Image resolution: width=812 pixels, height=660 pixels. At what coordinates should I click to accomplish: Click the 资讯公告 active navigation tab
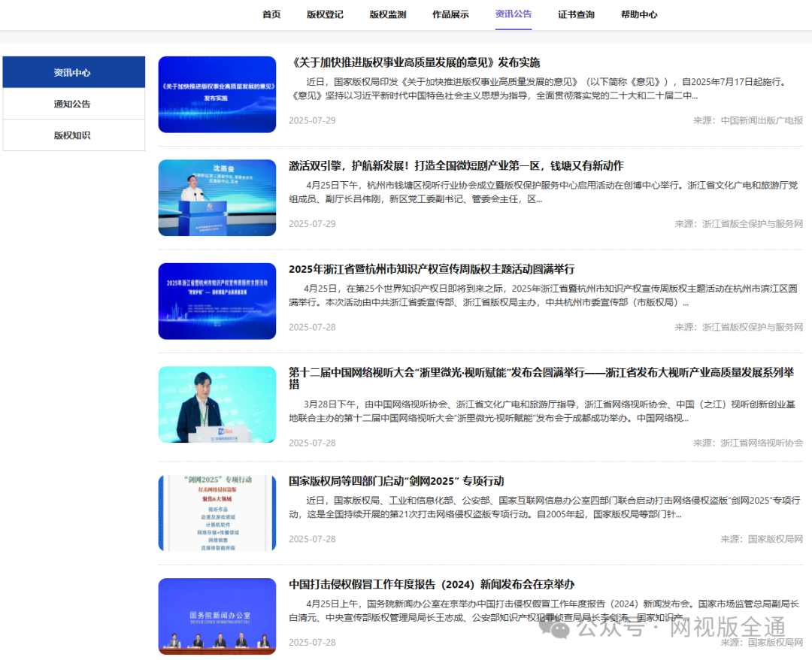tap(514, 14)
